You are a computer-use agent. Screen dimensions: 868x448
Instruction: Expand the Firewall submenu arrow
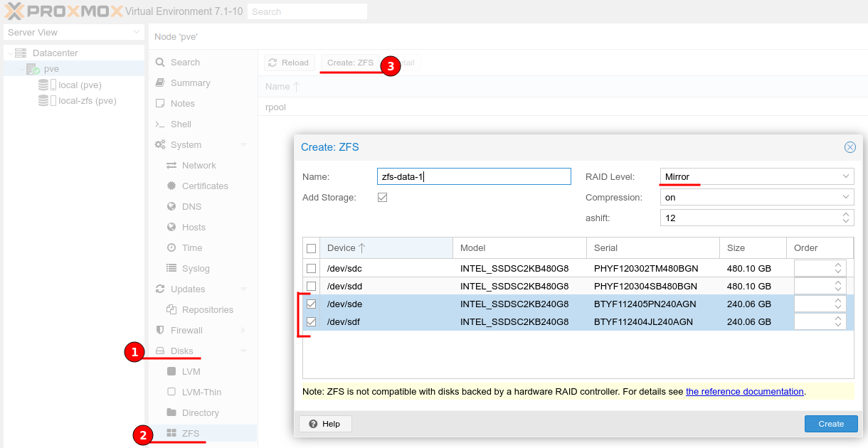[x=243, y=331]
